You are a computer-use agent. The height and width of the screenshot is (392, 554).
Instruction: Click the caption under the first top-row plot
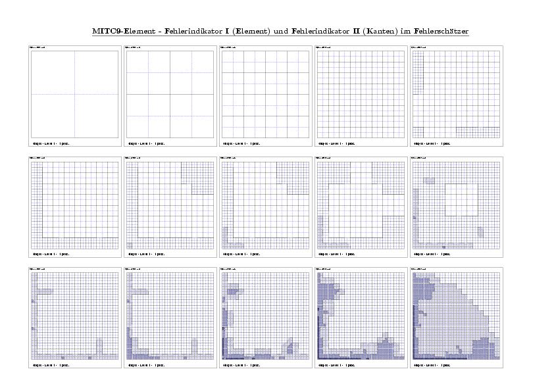tap(51, 143)
